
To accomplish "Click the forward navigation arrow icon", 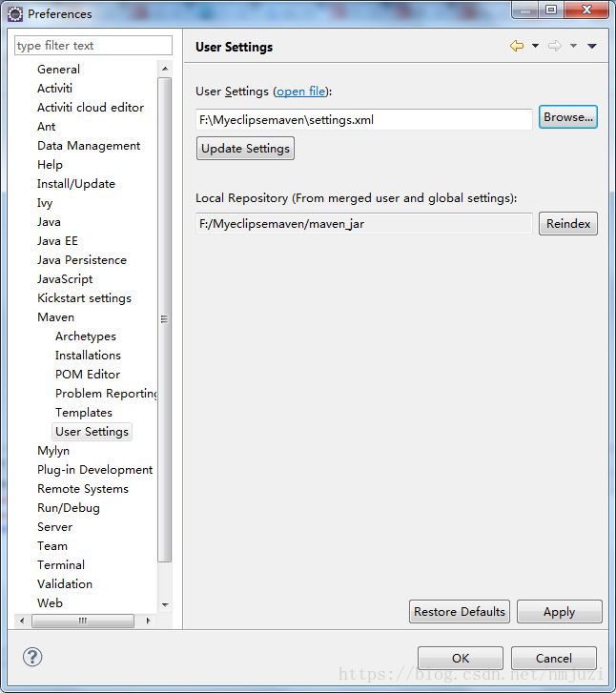I will coord(555,46).
